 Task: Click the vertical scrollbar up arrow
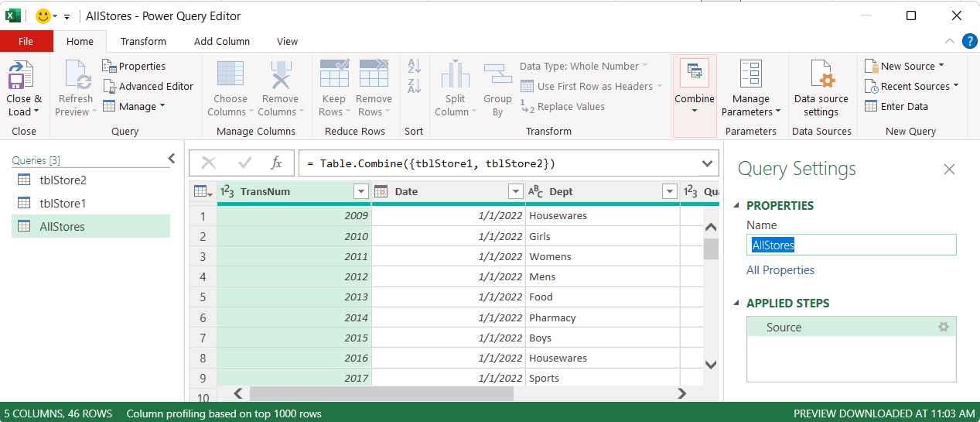[711, 227]
